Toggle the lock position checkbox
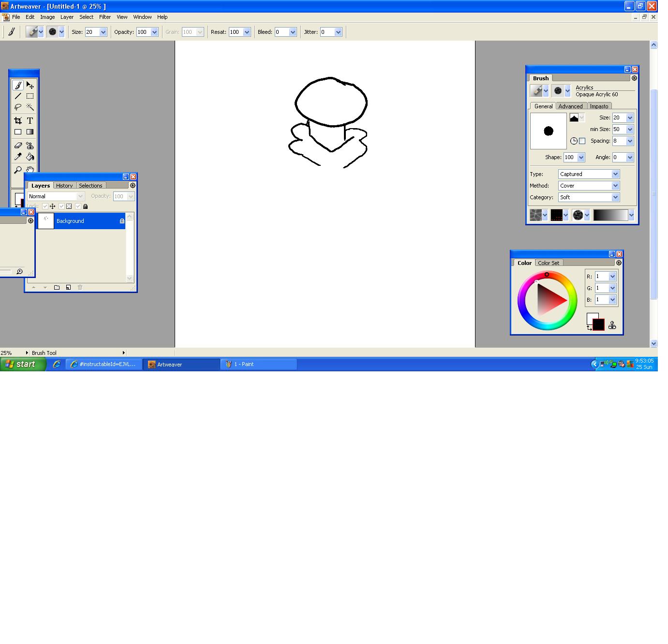Screen dimensions: 668x644 coord(45,206)
